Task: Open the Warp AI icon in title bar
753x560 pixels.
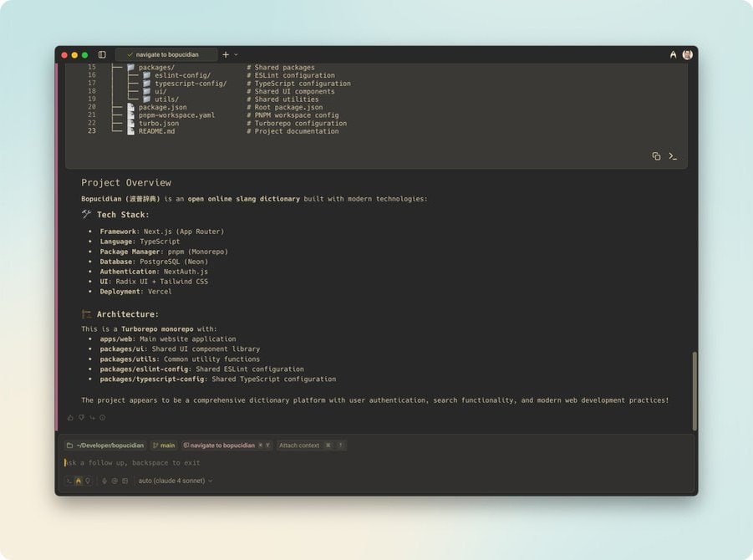Action: point(674,55)
